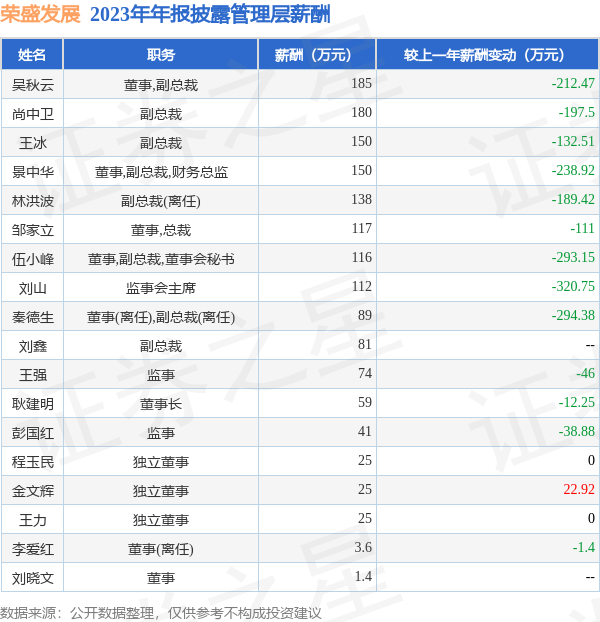600x622 pixels.
Task: Click the position 监事会主席
Action: tap(161, 288)
